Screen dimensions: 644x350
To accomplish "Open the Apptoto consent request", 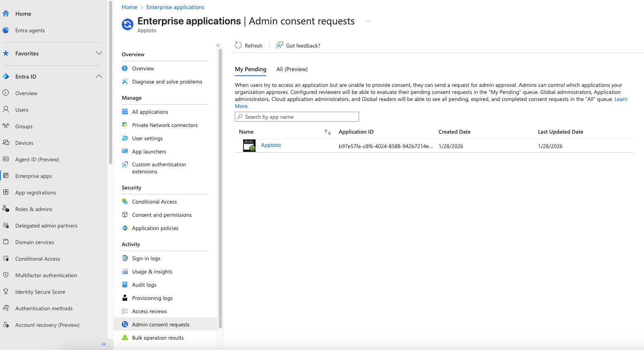I will coord(271,145).
